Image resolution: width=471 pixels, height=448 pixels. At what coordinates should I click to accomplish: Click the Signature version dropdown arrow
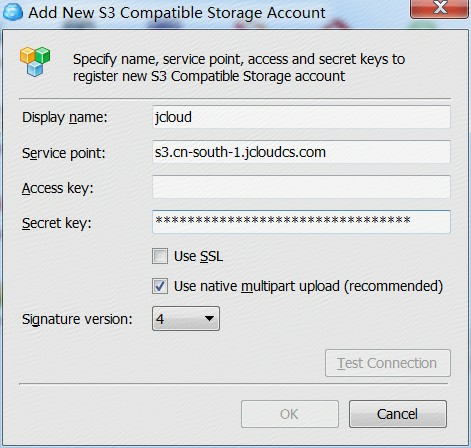coord(209,319)
